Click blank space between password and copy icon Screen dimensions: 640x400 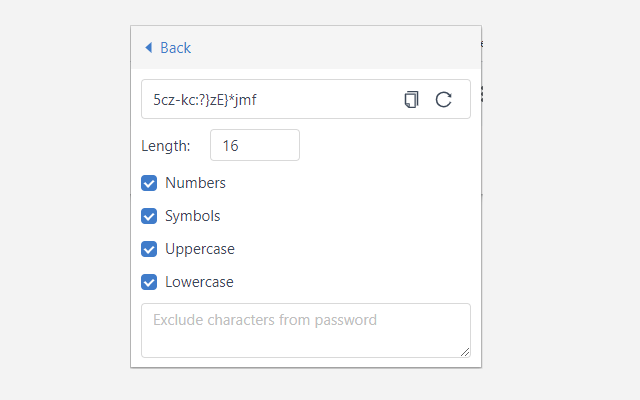(335, 100)
